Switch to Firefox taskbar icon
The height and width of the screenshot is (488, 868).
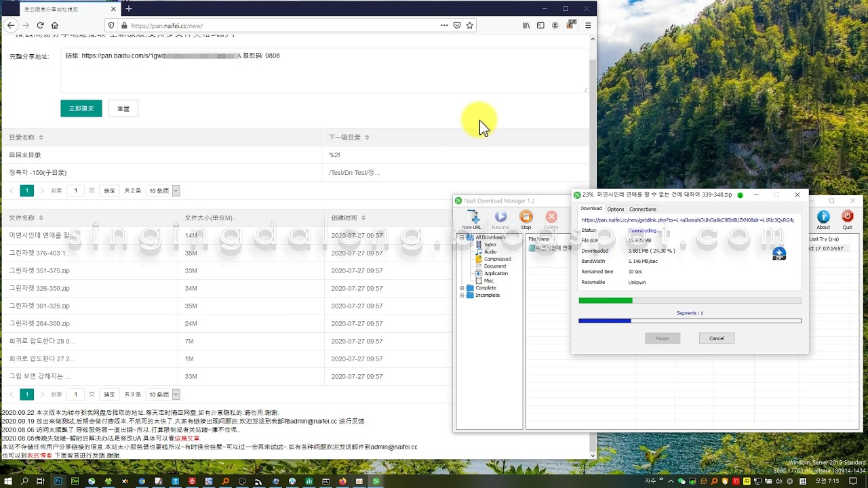342,481
